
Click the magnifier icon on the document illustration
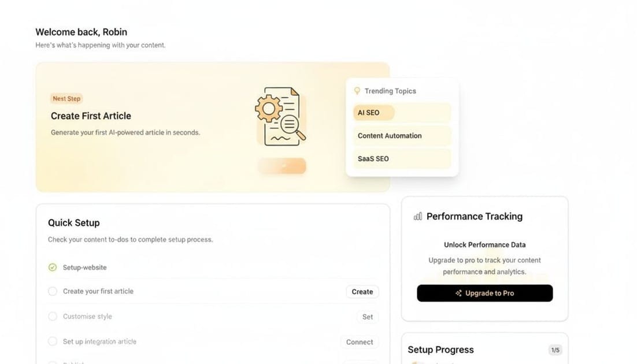pos(291,124)
